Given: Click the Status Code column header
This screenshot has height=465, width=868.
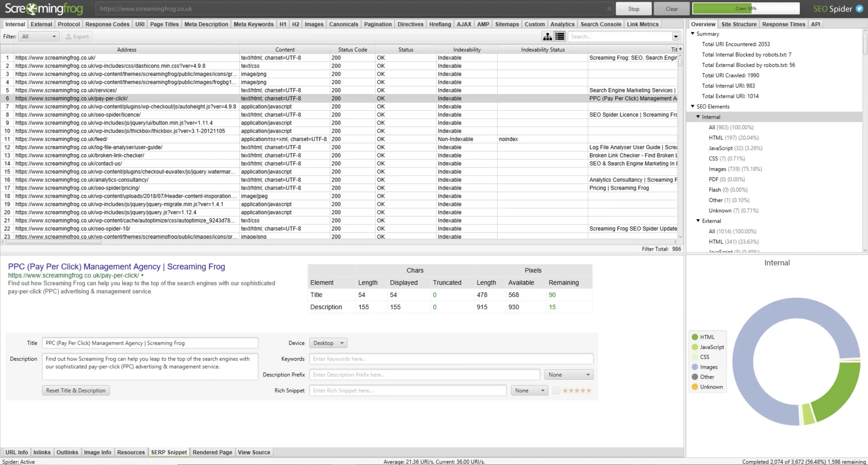Looking at the screenshot, I should pyautogui.click(x=353, y=49).
